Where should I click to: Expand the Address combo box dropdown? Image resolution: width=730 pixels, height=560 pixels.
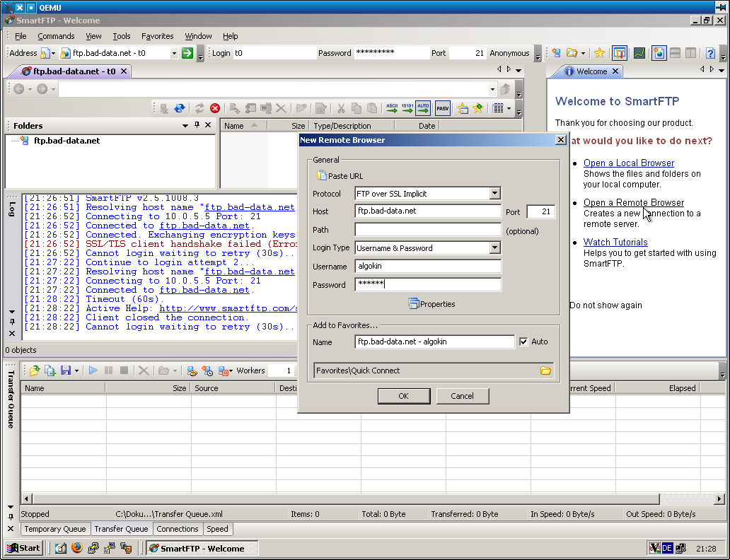point(173,53)
